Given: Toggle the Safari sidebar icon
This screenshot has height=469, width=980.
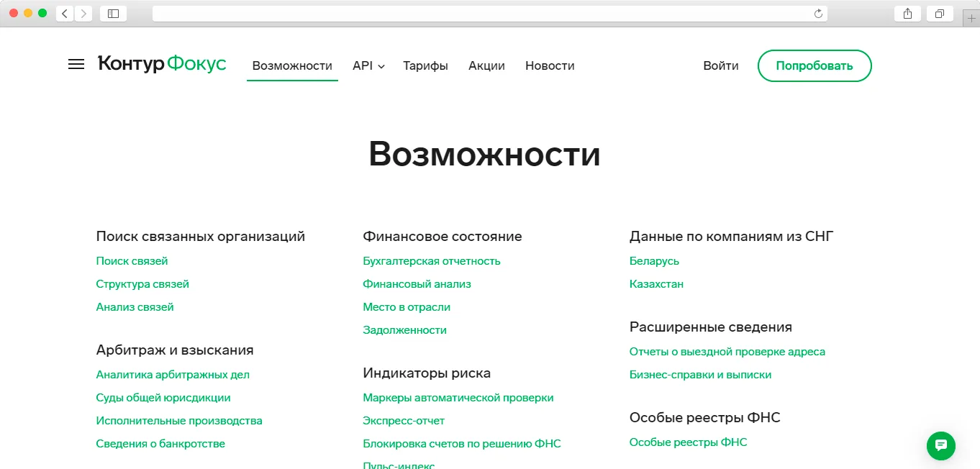Looking at the screenshot, I should pyautogui.click(x=113, y=13).
